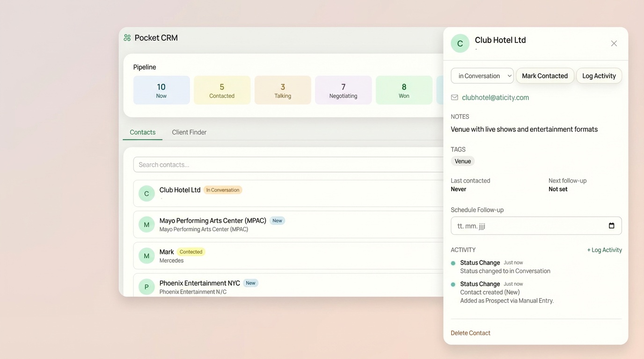
Task: Click Club Hotel Ltd panel avatar
Action: pos(460,43)
